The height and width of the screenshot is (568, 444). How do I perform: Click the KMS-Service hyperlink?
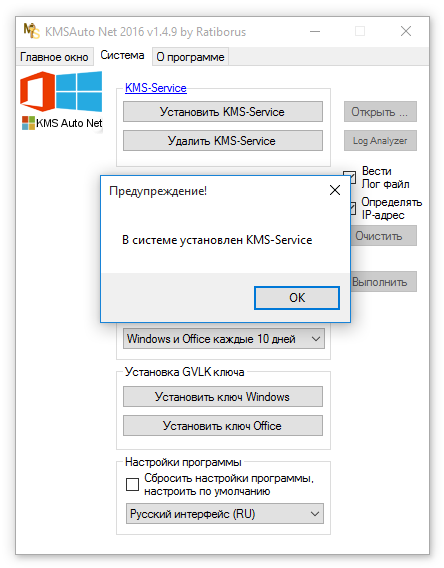point(156,88)
